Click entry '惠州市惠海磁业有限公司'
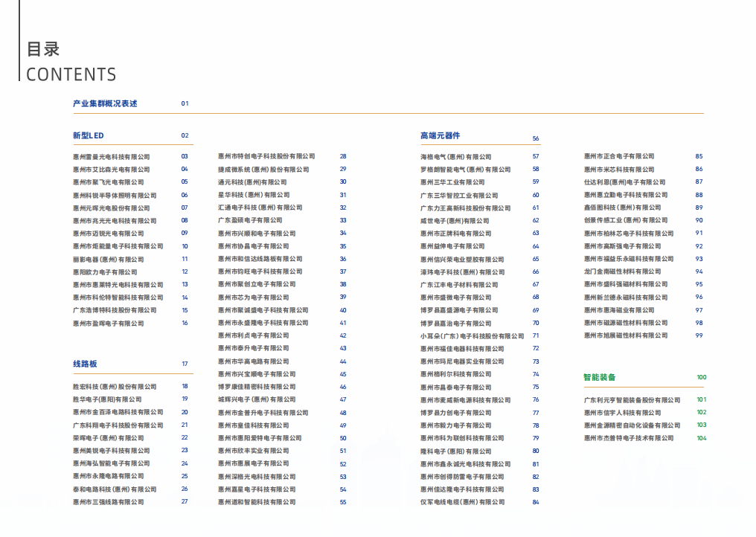The width and height of the screenshot is (756, 537). pyautogui.click(x=620, y=310)
